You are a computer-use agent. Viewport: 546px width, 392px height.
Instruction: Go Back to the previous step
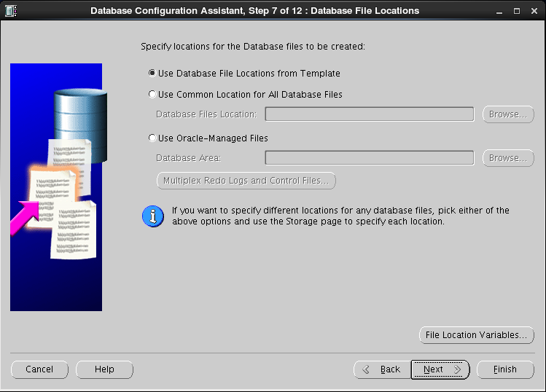tap(382, 369)
